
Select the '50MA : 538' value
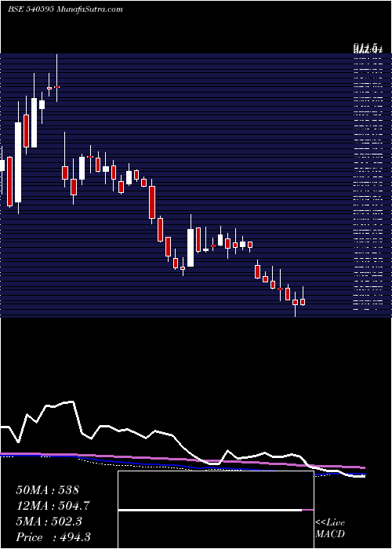48,490
